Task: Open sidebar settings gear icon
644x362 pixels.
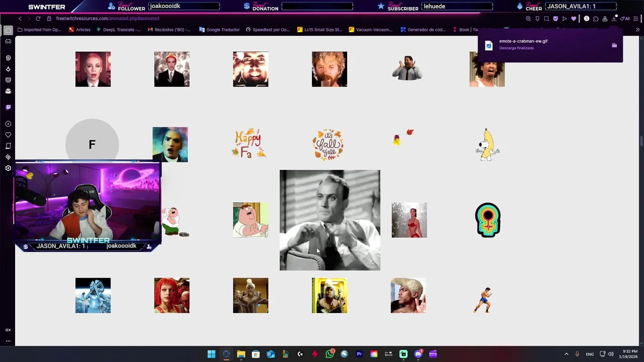Action: [8, 168]
